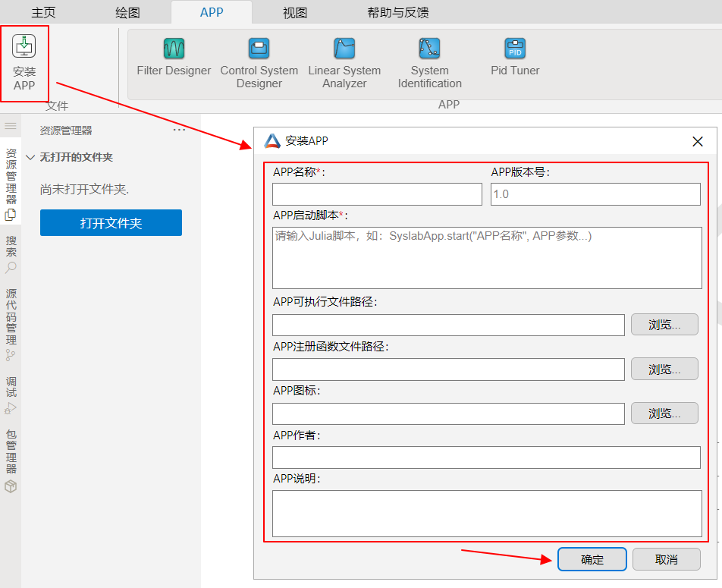
Task: Open the 包管理器 sidebar panel
Action: [11, 455]
